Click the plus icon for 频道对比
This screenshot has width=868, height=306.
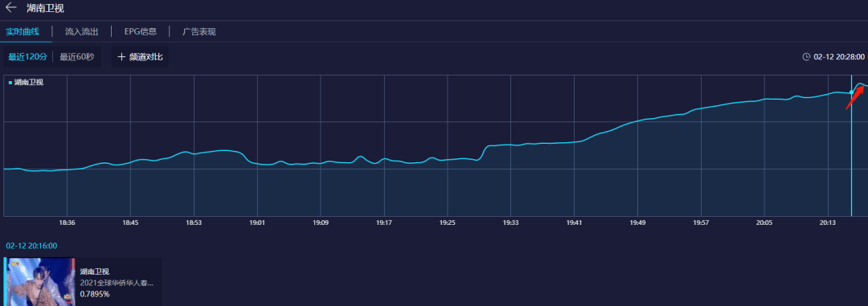point(121,57)
